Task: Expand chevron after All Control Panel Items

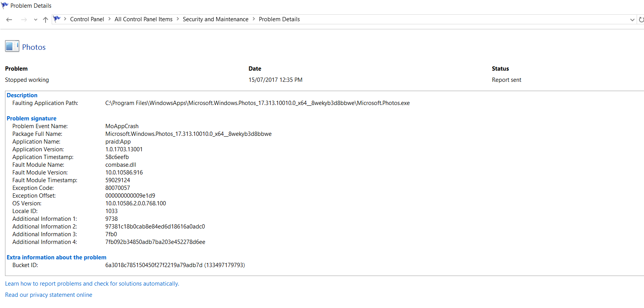Action: pyautogui.click(x=178, y=19)
